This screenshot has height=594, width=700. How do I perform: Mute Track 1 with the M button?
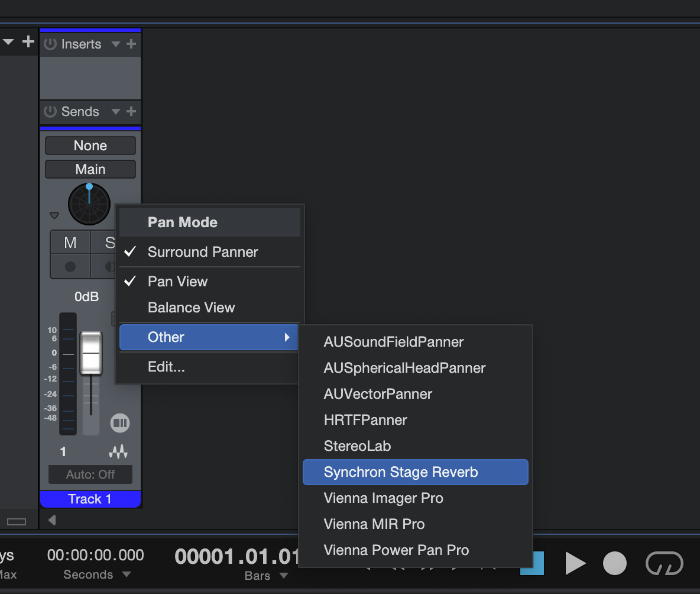(x=70, y=243)
